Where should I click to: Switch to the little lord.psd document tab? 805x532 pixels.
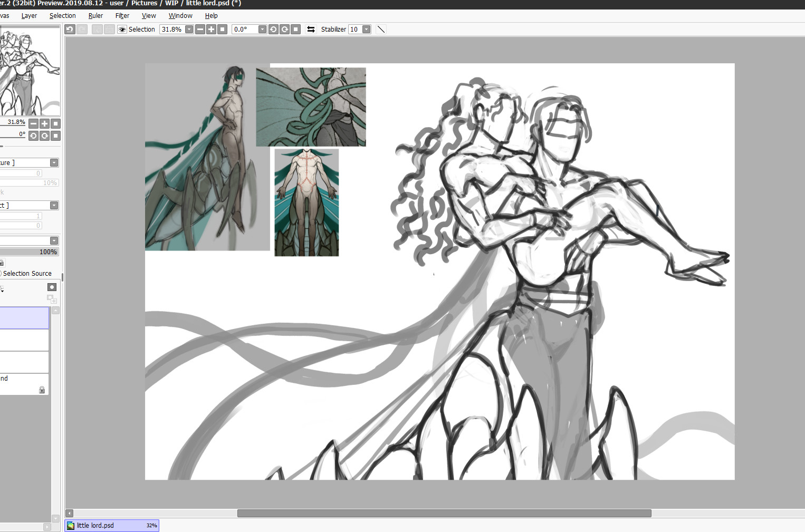tap(112, 526)
